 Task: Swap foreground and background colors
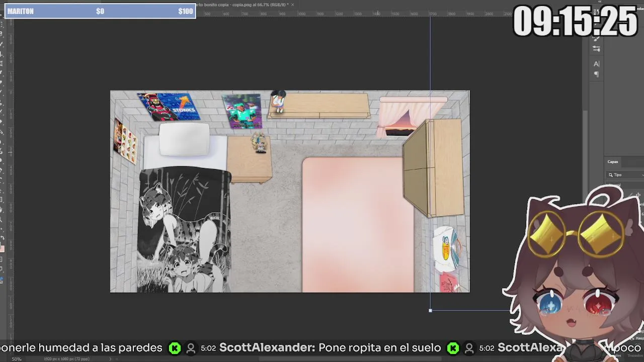click(x=3, y=238)
